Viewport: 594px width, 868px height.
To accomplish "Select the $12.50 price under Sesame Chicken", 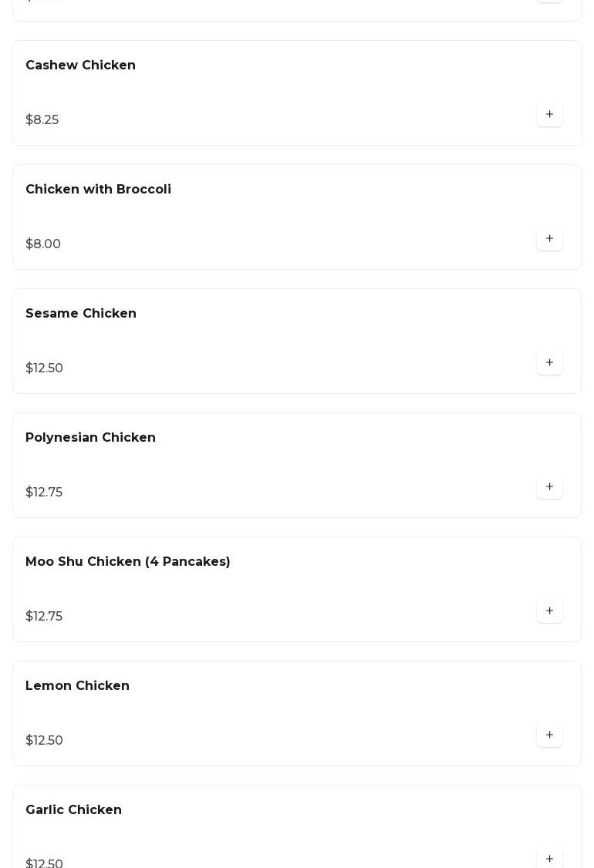I will coord(44,368).
